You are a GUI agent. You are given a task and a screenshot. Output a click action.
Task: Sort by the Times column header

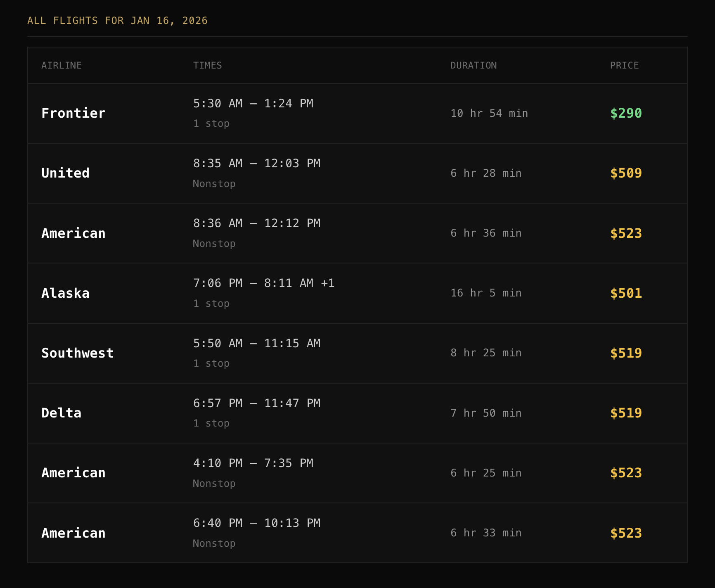point(207,65)
